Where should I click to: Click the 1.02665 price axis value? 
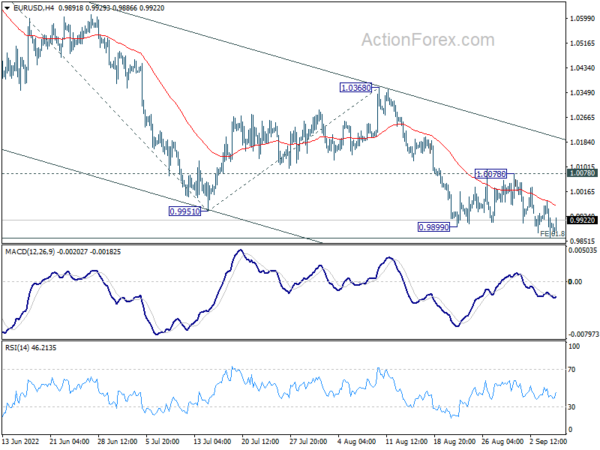(x=582, y=117)
